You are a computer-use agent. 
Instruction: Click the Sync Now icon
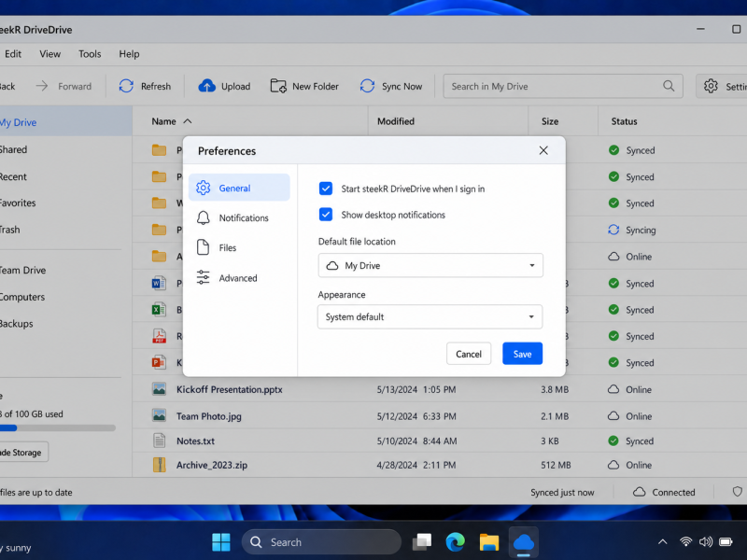(x=367, y=86)
